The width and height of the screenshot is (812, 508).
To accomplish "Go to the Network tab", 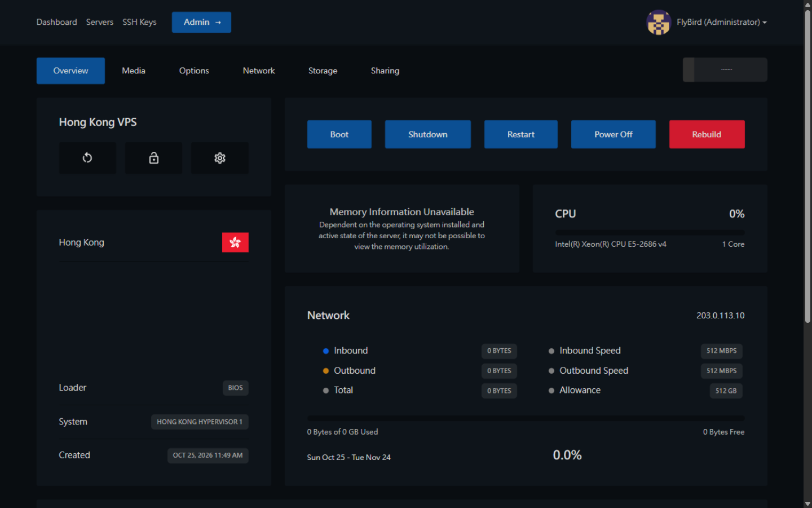I will pos(259,71).
